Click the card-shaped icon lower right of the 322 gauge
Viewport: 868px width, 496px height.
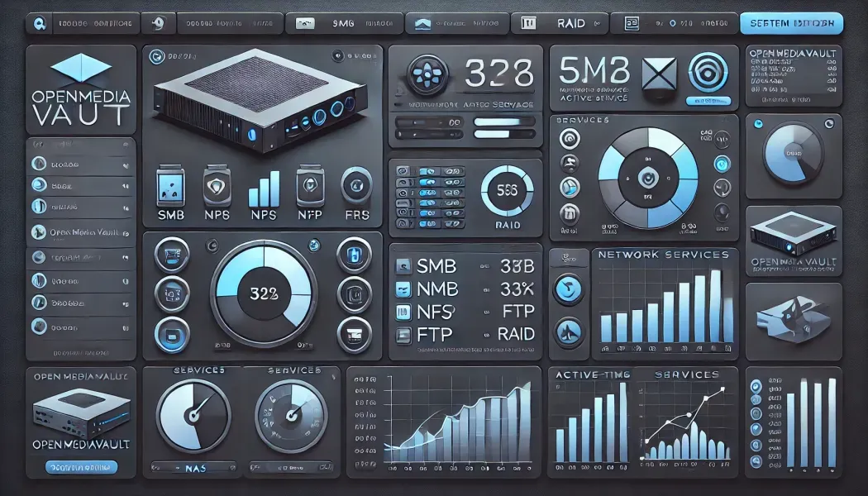click(354, 334)
